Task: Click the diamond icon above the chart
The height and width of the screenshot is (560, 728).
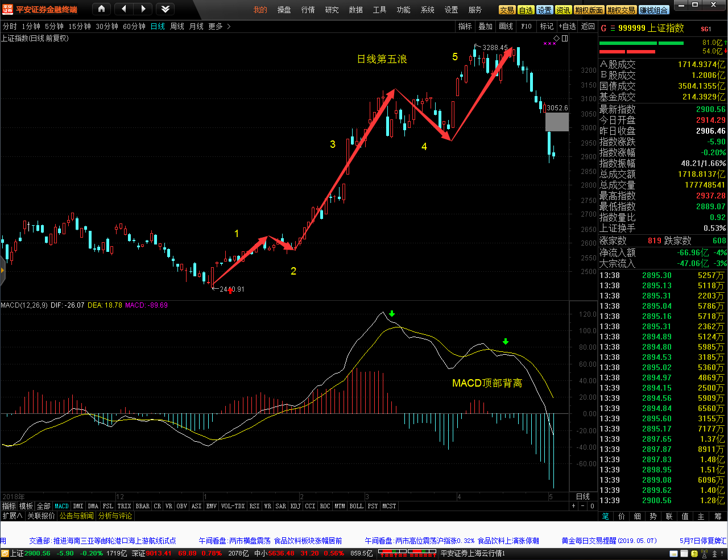Action: pyautogui.click(x=556, y=39)
